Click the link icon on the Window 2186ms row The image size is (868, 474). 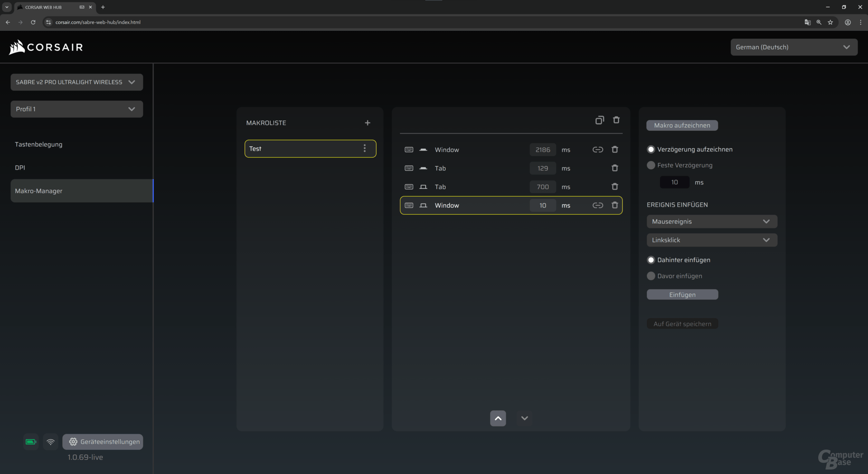[x=598, y=149]
